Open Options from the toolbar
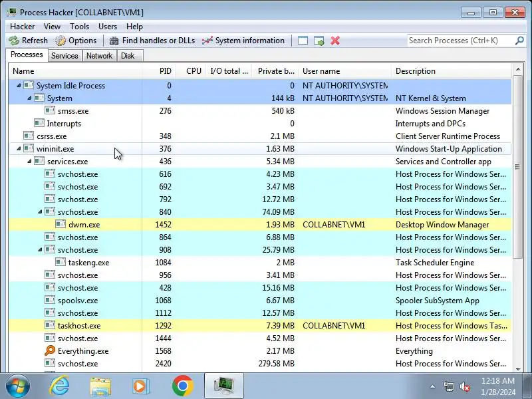Screen dimensions: 532x399 [76, 41]
